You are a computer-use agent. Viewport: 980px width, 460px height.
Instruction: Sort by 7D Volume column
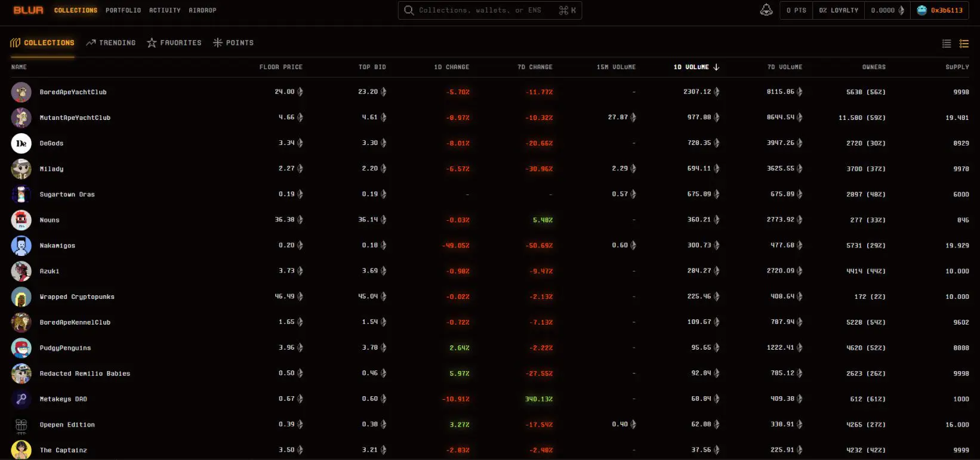[785, 67]
